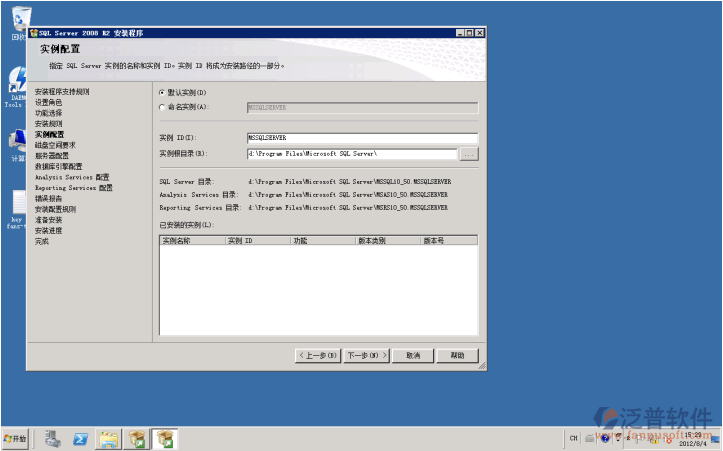
Task: Close the SQL Server 2008 R2 setup window
Action: pos(480,33)
